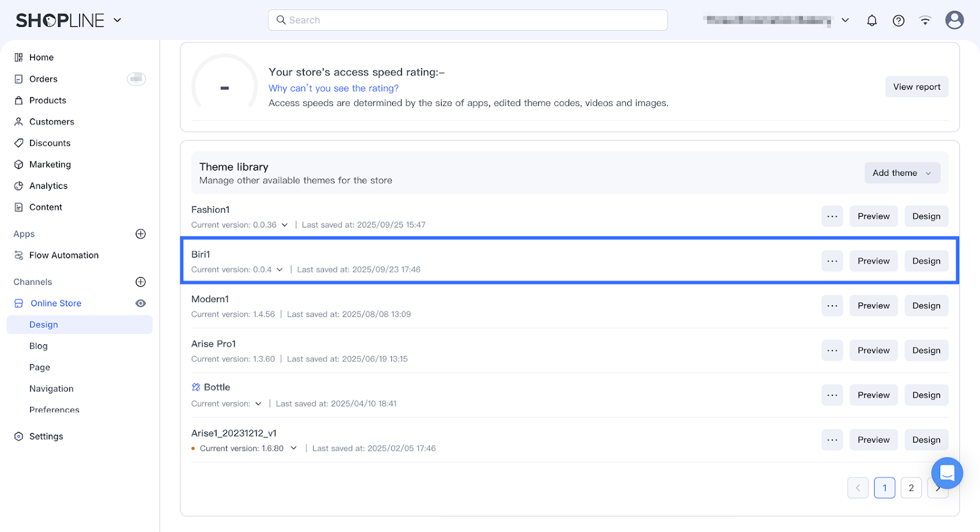Open the Navigation submenu item
Image resolution: width=980 pixels, height=532 pixels.
click(x=51, y=389)
